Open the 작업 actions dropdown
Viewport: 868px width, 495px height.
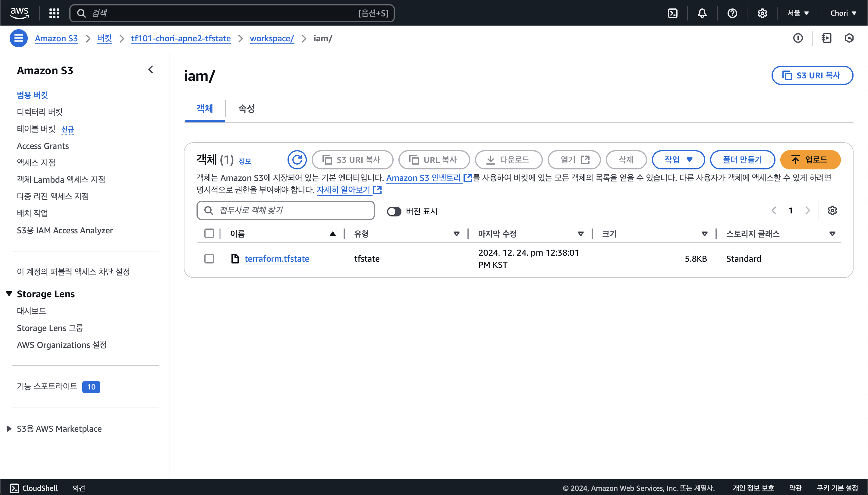(678, 160)
